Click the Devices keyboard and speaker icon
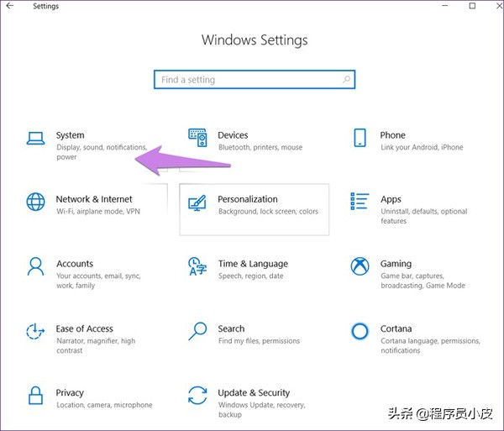Image resolution: width=504 pixels, height=431 pixels. pyautogui.click(x=197, y=138)
